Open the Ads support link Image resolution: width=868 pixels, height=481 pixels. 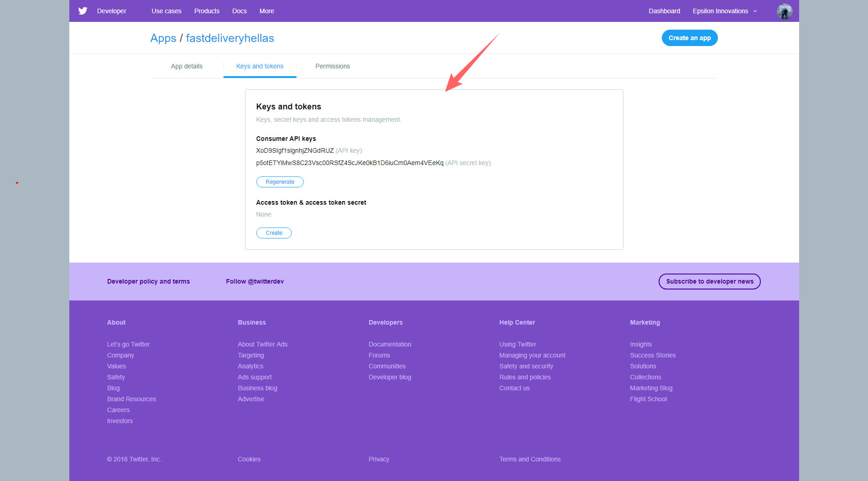tap(255, 377)
